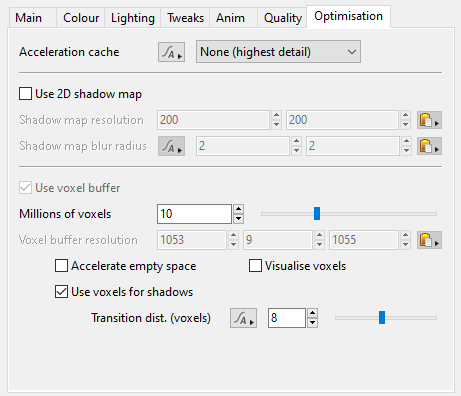Viewport: 461px width, 396px height.
Task: Click the Acceleration cache label
Action: point(69,52)
